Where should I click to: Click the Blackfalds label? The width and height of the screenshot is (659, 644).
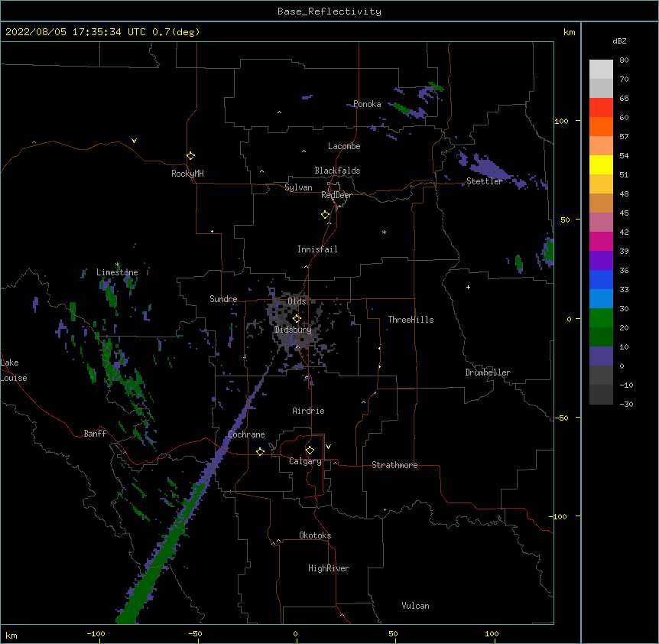click(x=337, y=171)
